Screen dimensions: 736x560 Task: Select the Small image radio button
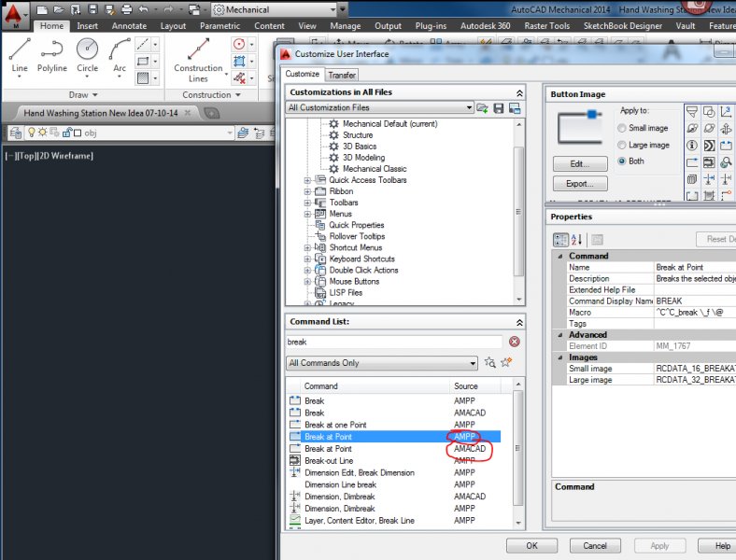pos(622,128)
